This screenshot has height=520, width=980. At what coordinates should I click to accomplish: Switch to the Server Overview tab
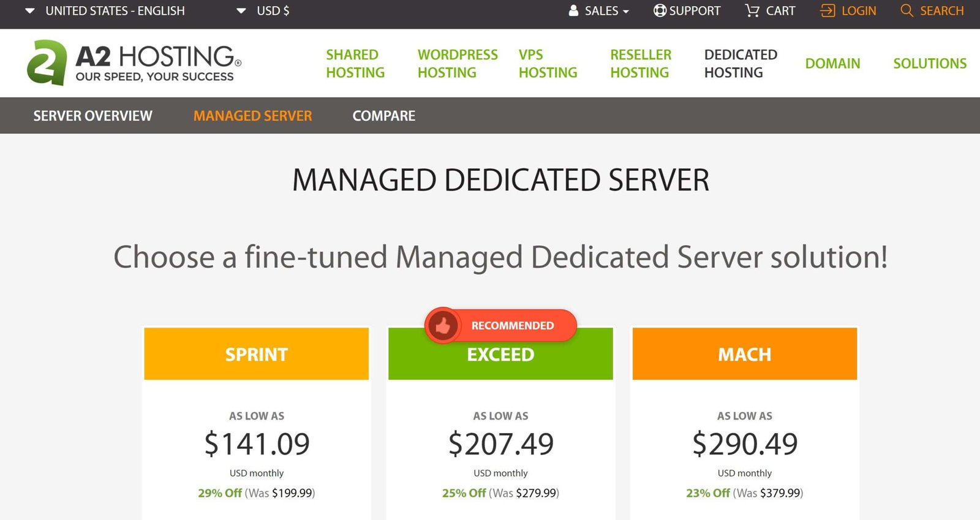[x=92, y=116]
